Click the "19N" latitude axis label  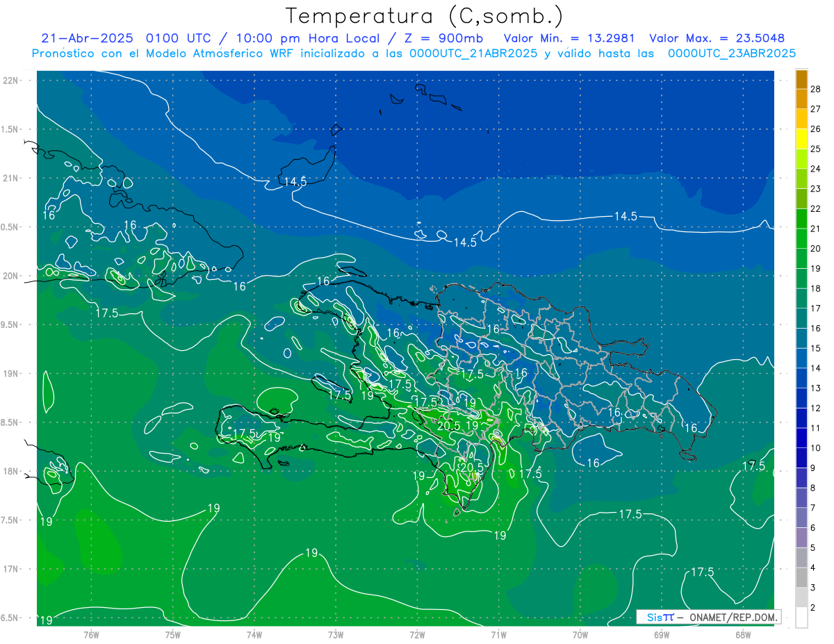(10, 373)
